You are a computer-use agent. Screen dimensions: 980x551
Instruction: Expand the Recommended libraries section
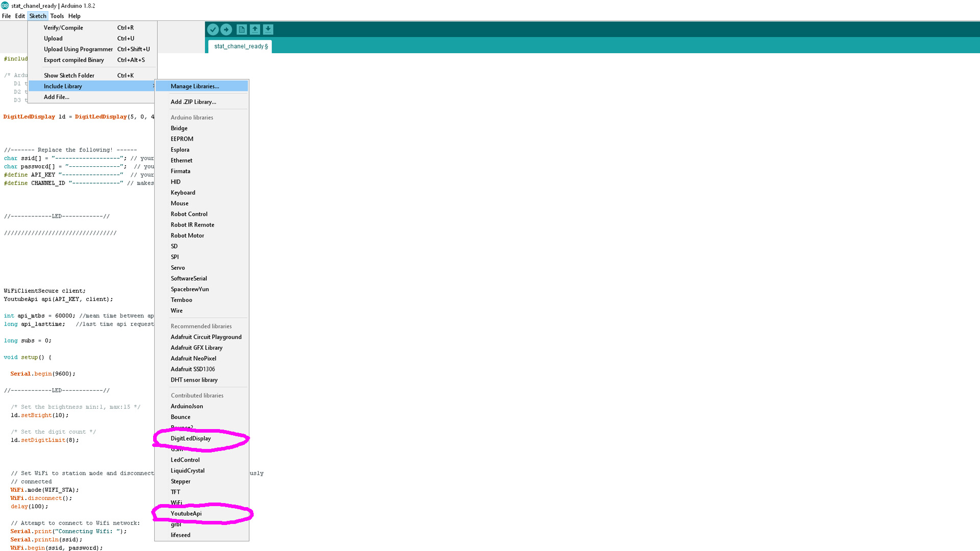pos(201,325)
